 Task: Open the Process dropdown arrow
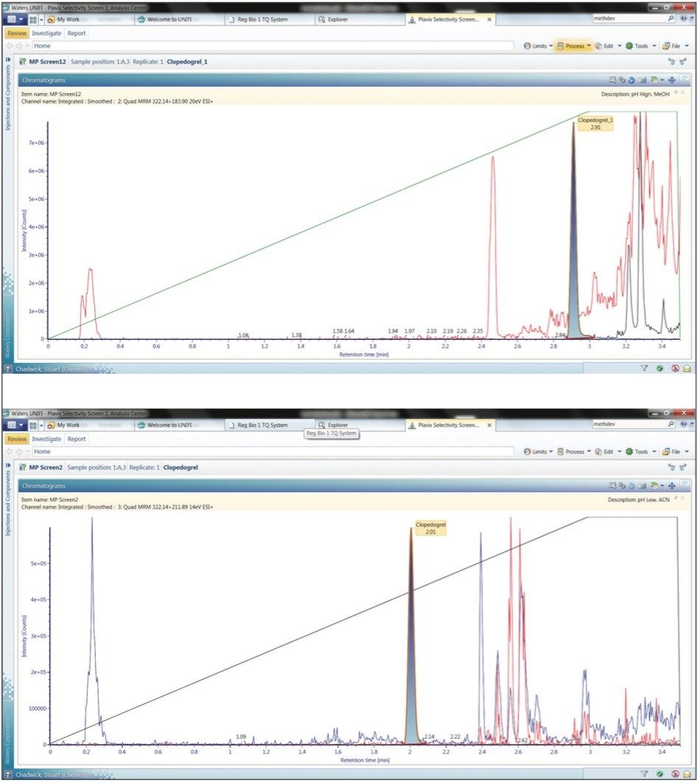[589, 46]
